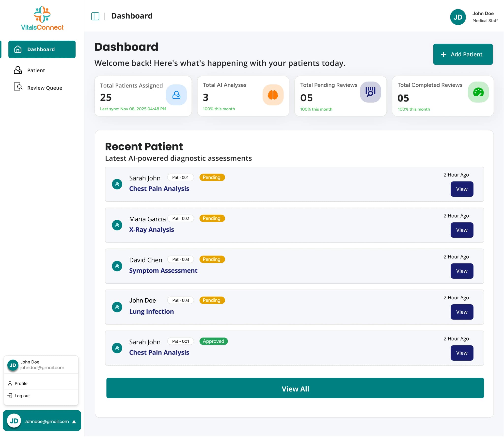Viewport: 504px width, 437px height.
Task: Click the VitalsConnect logo
Action: 42,18
